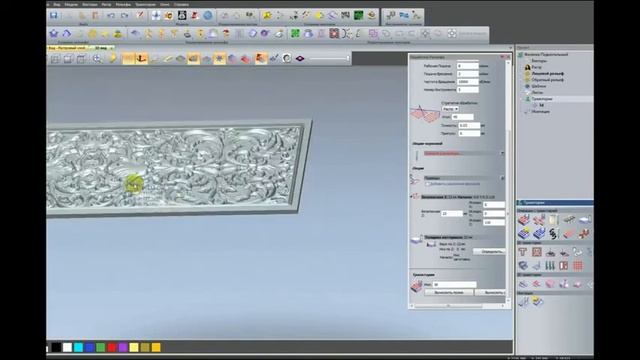Click the green square icon in top toolbar
640x360 pixels.
(358, 16)
